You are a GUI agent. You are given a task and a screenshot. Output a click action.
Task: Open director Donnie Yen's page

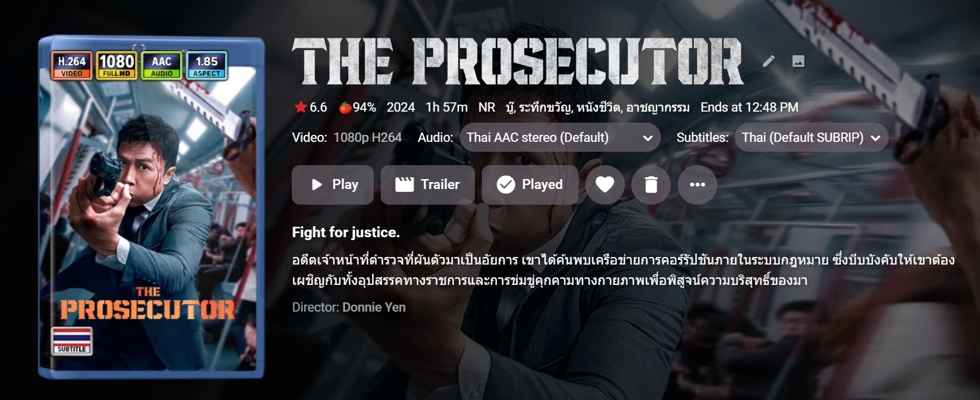coord(374,308)
